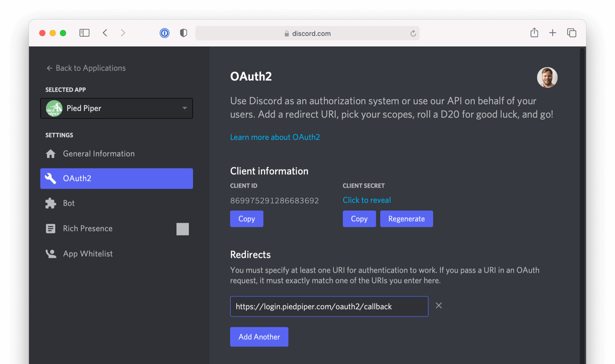615x364 pixels.
Task: Focus the discord.com address bar
Action: [x=307, y=33]
